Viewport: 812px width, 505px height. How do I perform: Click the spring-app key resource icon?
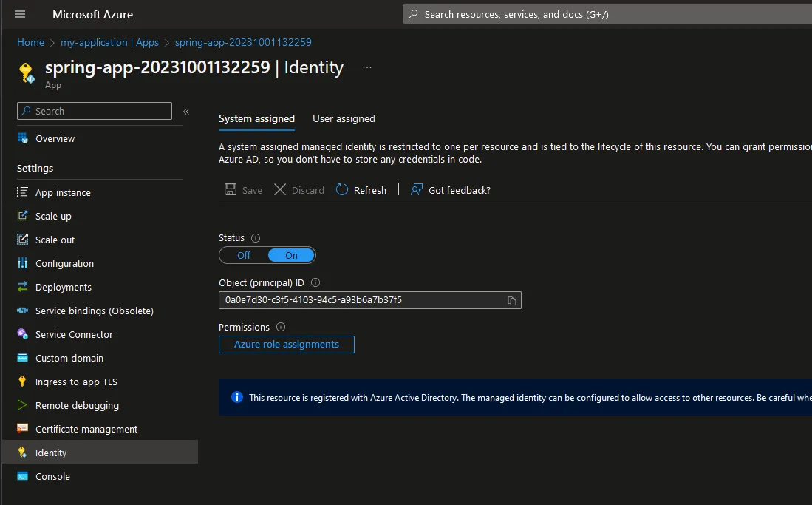tap(27, 72)
